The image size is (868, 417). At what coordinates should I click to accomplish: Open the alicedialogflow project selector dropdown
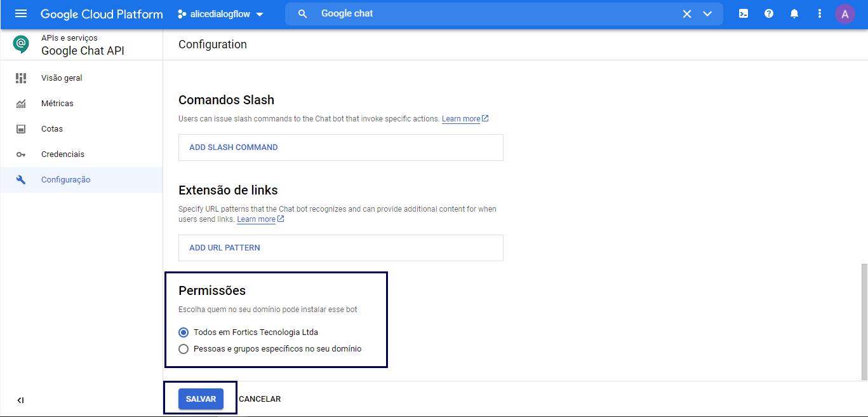(221, 14)
